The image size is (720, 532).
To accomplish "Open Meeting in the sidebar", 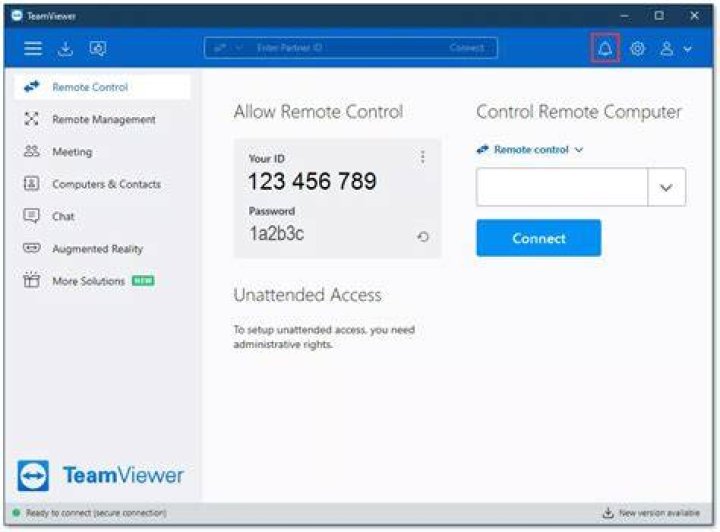I will (x=102, y=151).
